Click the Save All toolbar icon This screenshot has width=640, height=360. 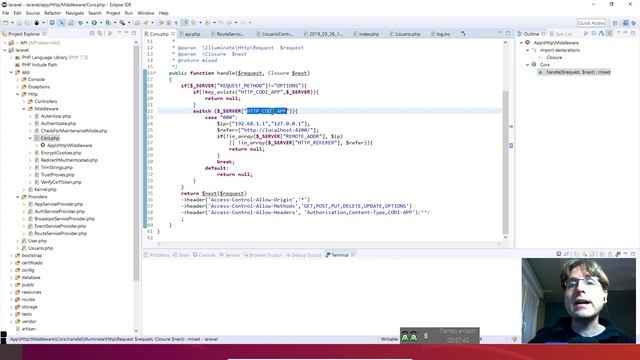click(27, 23)
